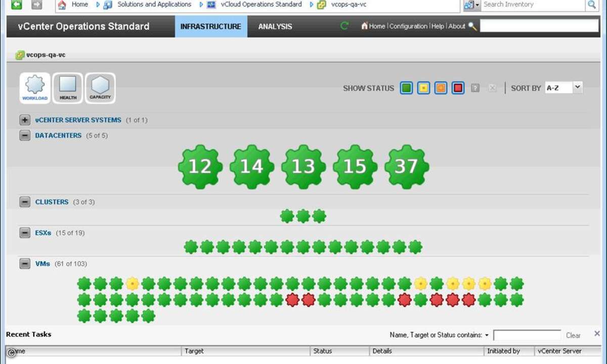This screenshot has height=364, width=607.
Task: Focus the Recent Tasks filter field
Action: coord(527,335)
